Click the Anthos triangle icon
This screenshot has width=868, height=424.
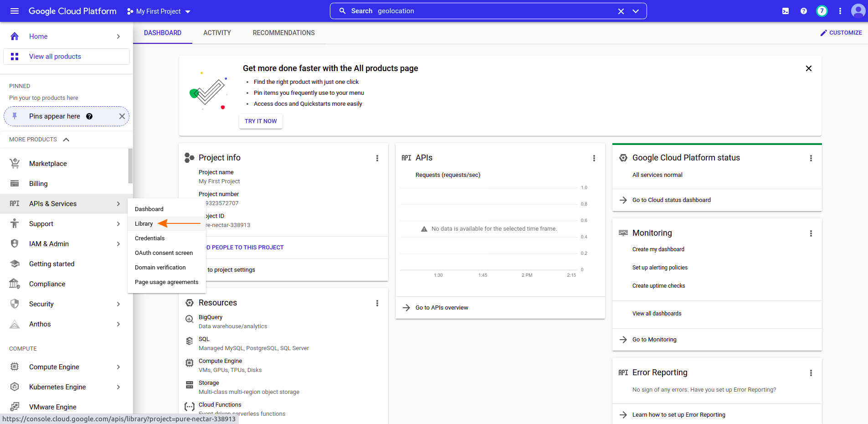(15, 324)
